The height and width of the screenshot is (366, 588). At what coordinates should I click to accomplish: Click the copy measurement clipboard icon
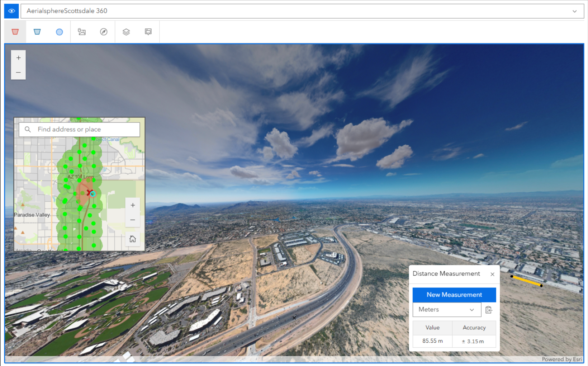[489, 310]
